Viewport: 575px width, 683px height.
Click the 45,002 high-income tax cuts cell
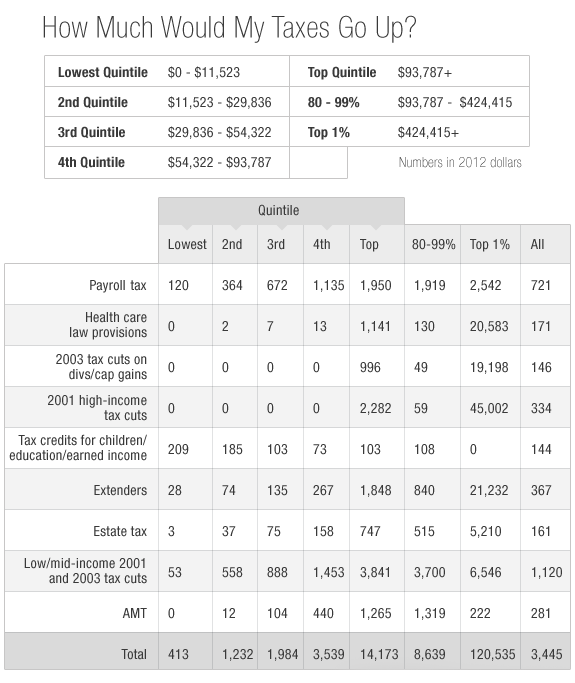tap(489, 409)
